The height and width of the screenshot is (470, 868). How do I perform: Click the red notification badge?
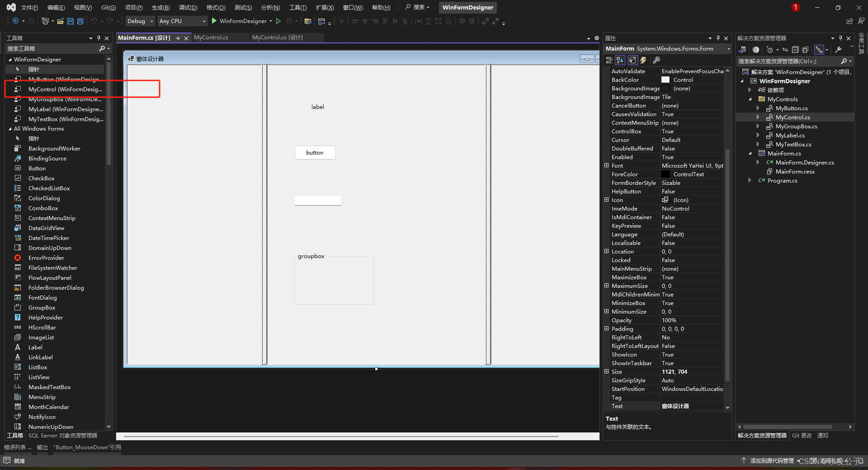point(796,7)
